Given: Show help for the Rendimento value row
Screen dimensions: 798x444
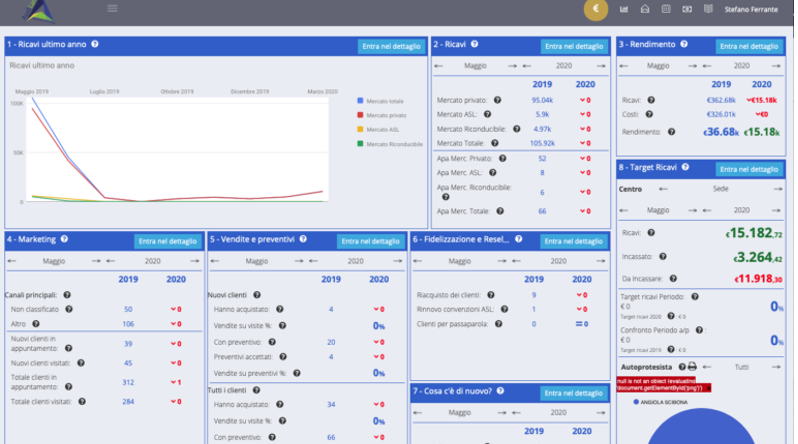Looking at the screenshot, I should tap(671, 132).
